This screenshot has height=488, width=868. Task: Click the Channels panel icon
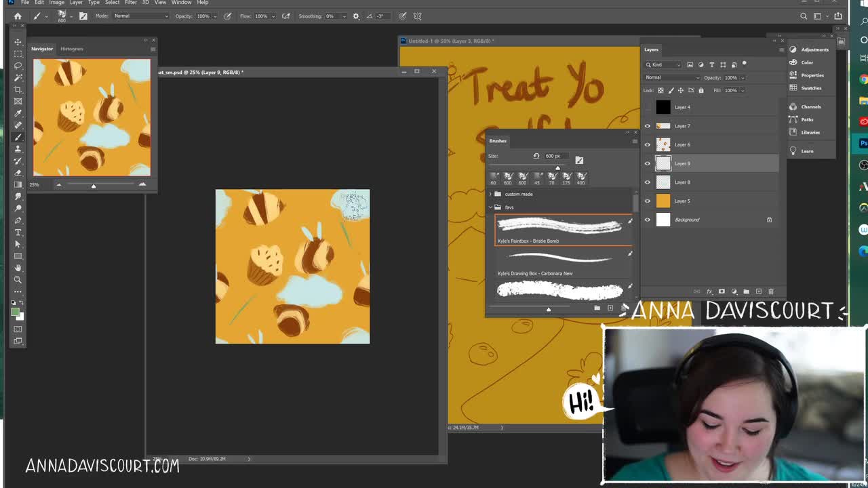793,106
